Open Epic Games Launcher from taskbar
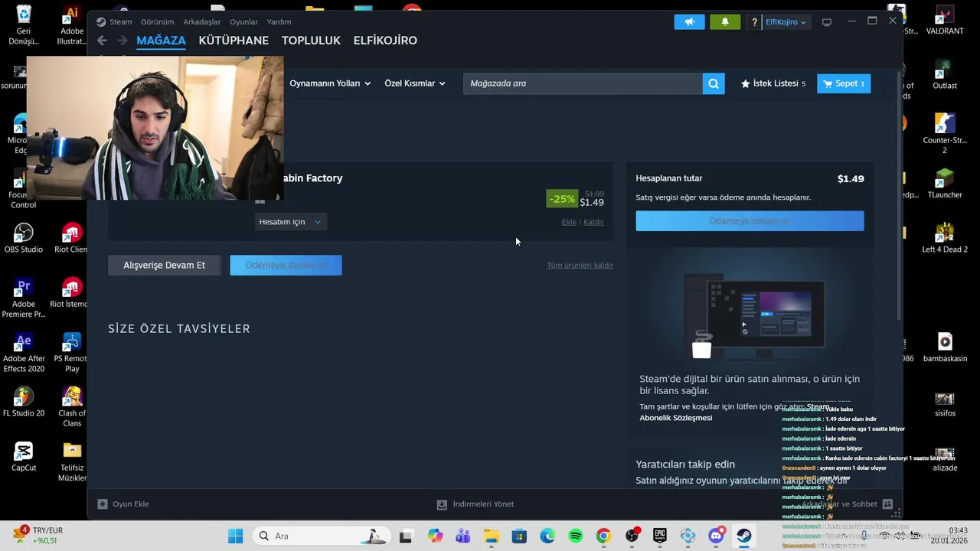 660,536
